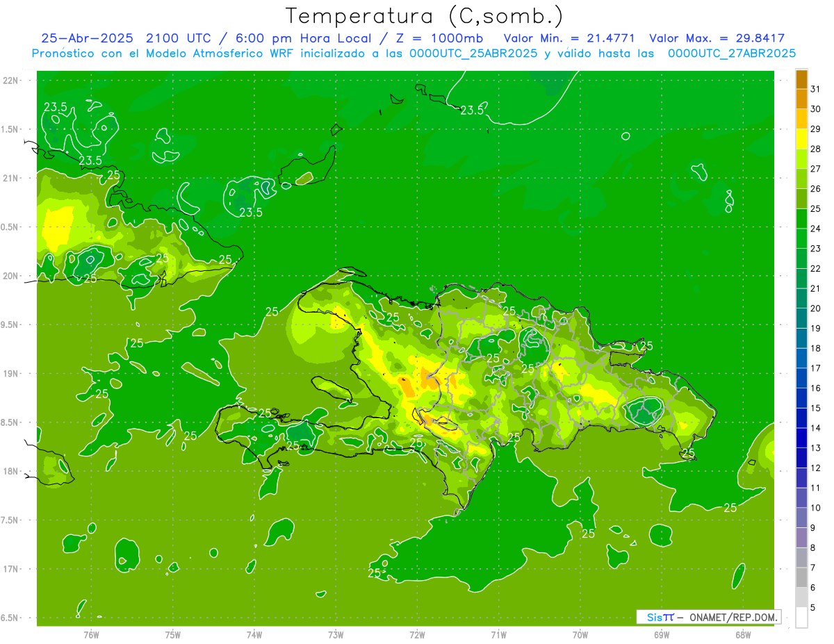Viewport: 834px width, 644px height.
Task: Click the "21" label on the color scale
Action: [816, 288]
